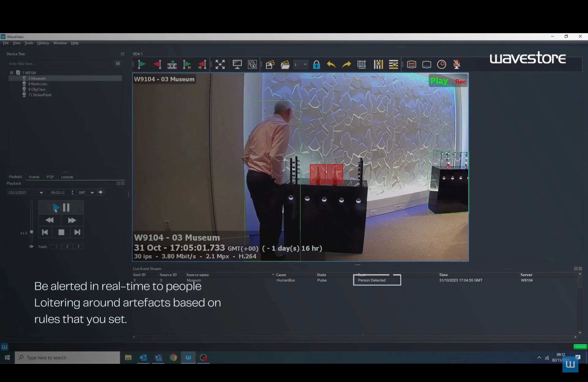588x382 pixels.
Task: Toggle playback track 3
Action: 78,246
